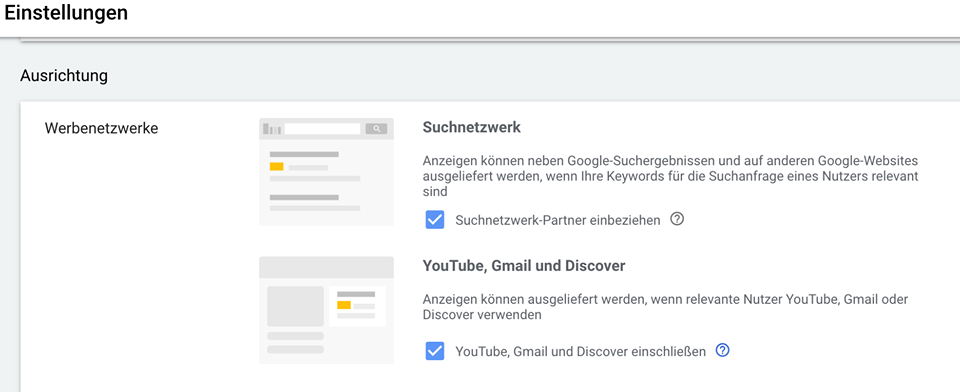Click the Einstellungen page title
This screenshot has width=960, height=392.
pos(66,12)
